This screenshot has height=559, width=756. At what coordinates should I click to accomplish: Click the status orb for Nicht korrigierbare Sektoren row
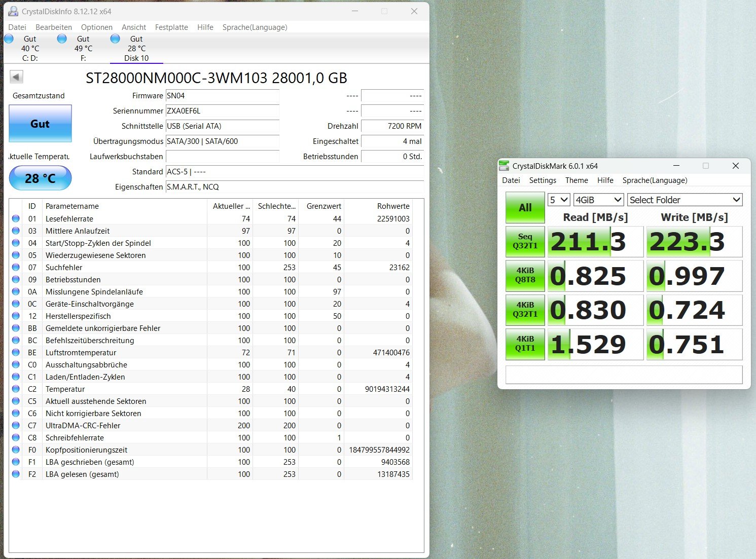[x=16, y=413]
